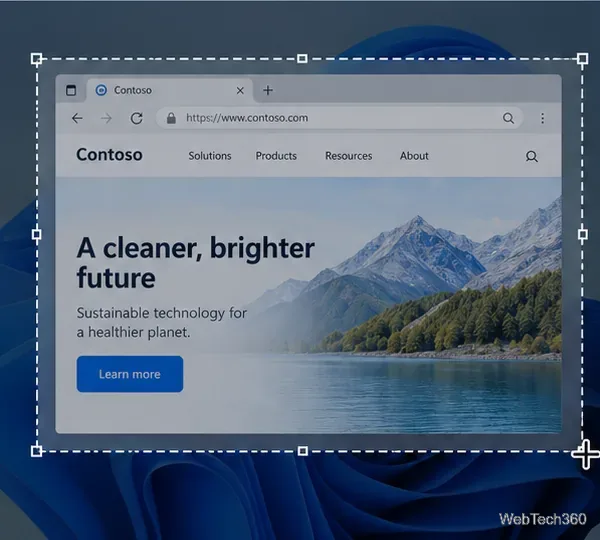Screen dimensions: 600x540
Task: Click the top-right selection handle
Action: coord(582,59)
